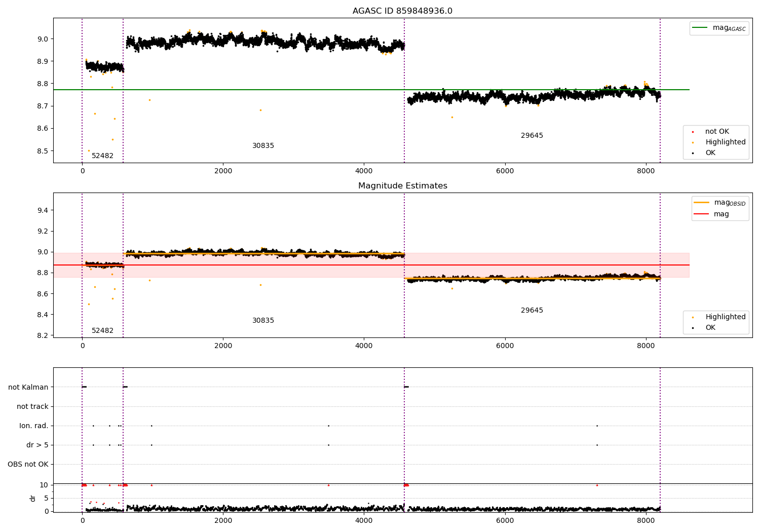This screenshot has width=760, height=532.
Task: Click the red 'not OK' legend marker
Action: coord(693,132)
